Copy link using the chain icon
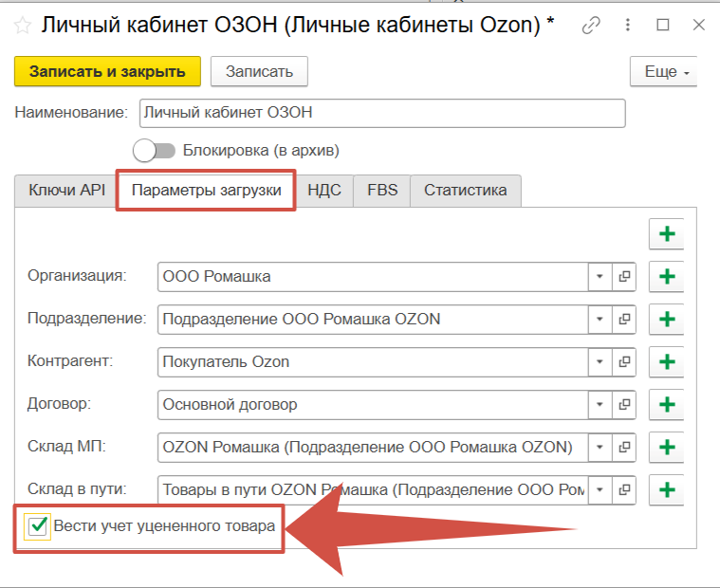The height and width of the screenshot is (588, 720). [592, 25]
